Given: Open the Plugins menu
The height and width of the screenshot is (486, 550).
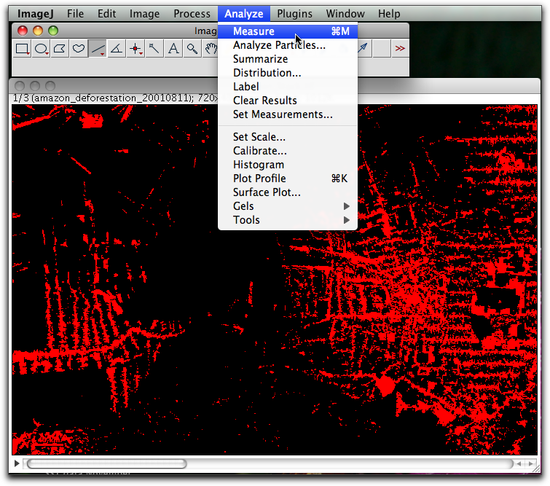Looking at the screenshot, I should pyautogui.click(x=294, y=14).
